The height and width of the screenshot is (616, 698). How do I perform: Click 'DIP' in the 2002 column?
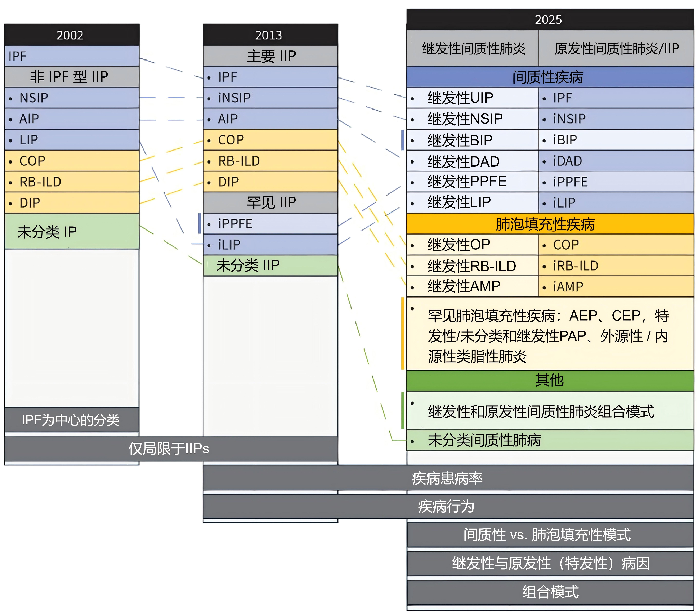[x=72, y=203]
